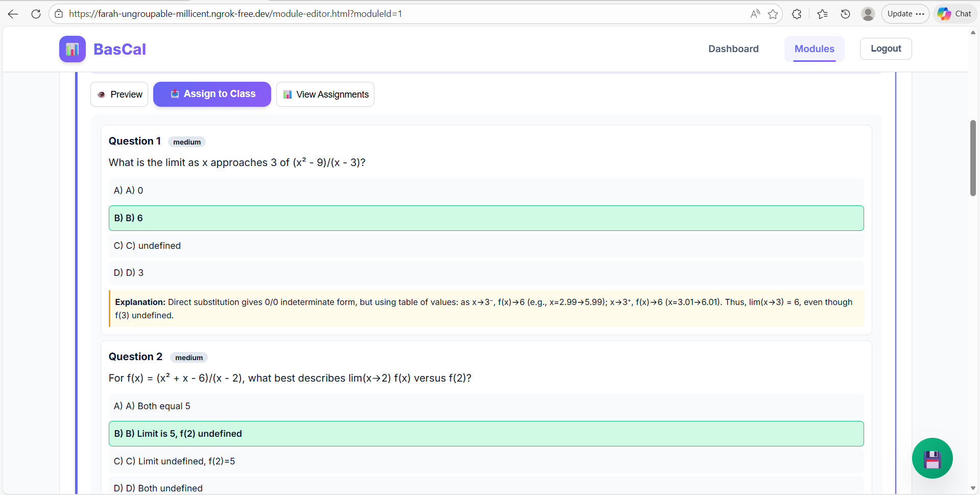The width and height of the screenshot is (980, 495).
Task: Select Question 1 option B) 6
Action: (486, 218)
